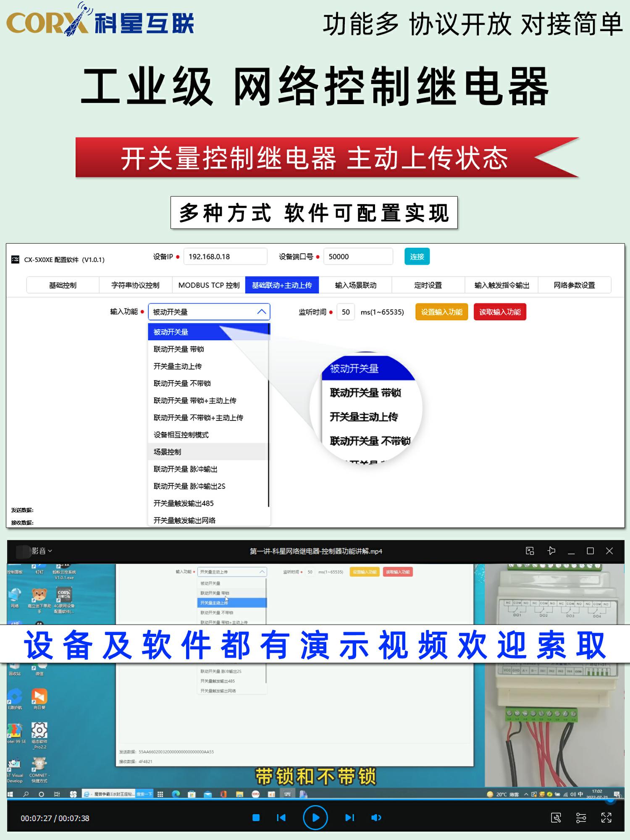Click the search magnifier in the video taskbar

tap(26, 794)
